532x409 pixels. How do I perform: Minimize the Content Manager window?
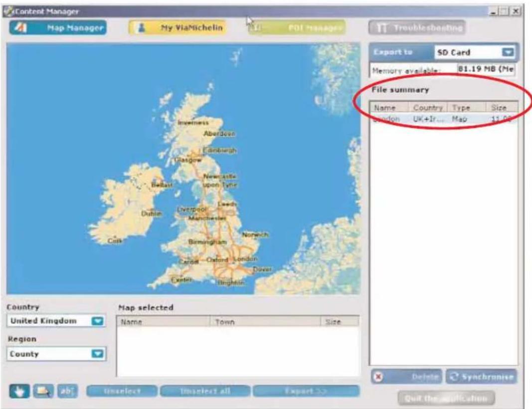pyautogui.click(x=494, y=11)
